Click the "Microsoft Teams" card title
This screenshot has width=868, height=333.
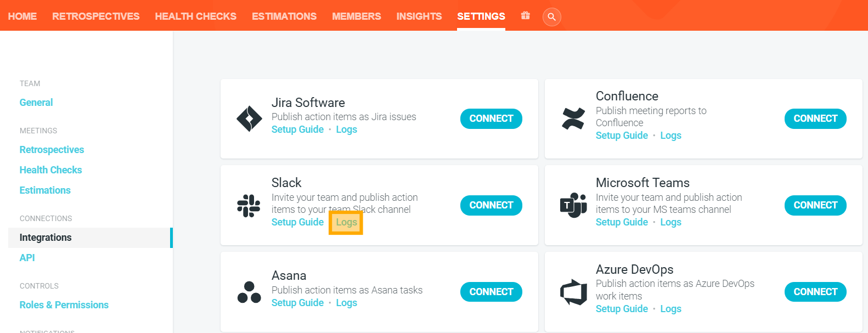pos(642,183)
